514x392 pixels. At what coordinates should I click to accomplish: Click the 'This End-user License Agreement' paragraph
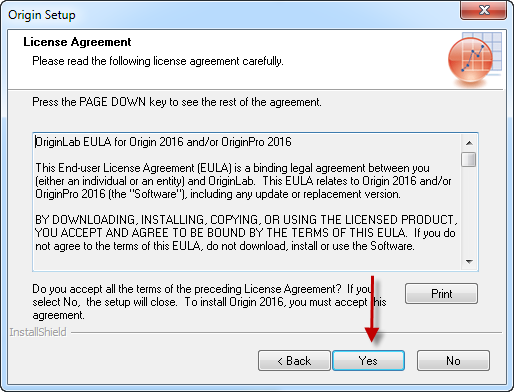pos(243,181)
